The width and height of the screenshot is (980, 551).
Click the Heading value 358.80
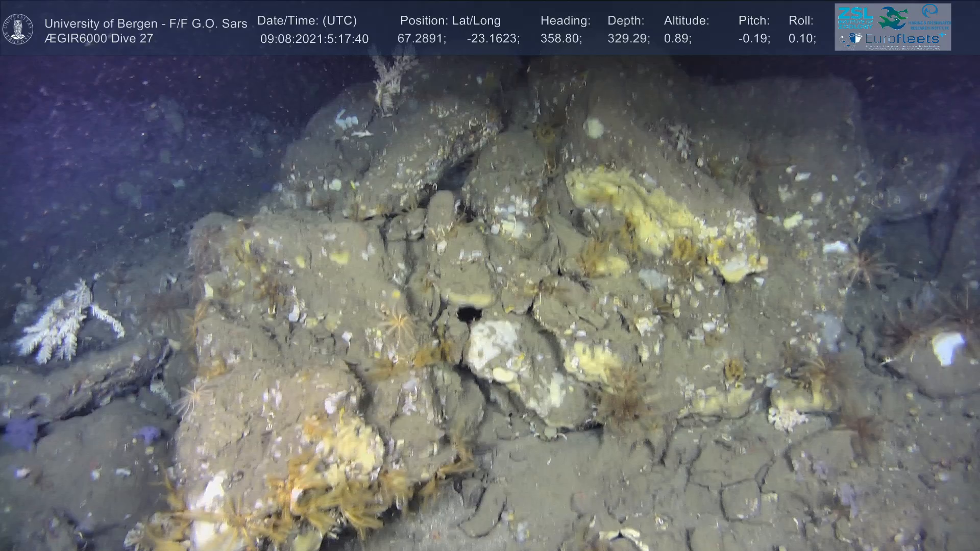coord(561,39)
